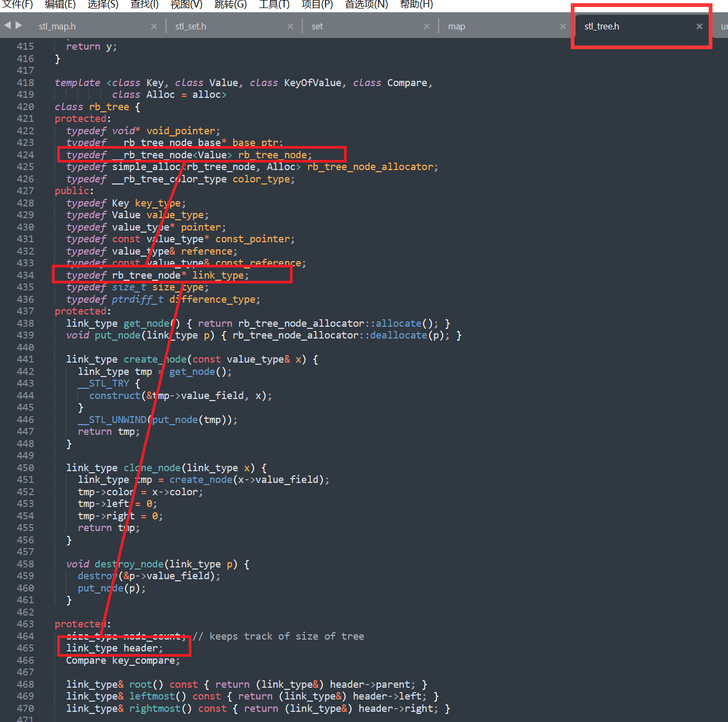Image resolution: width=728 pixels, height=722 pixels.
Task: Click 'leftmost' function on line 469
Action: (152, 696)
